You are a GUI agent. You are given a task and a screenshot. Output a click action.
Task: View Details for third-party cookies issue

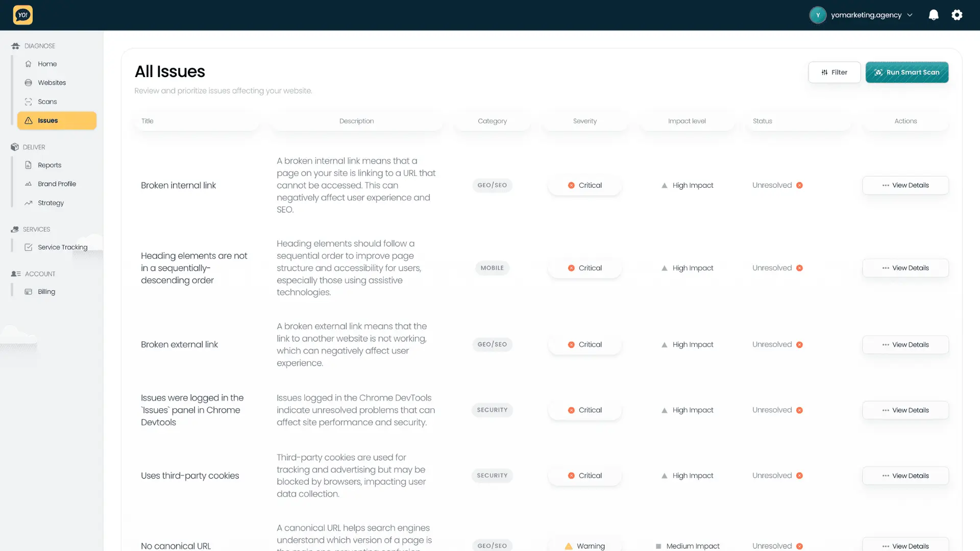click(x=905, y=475)
